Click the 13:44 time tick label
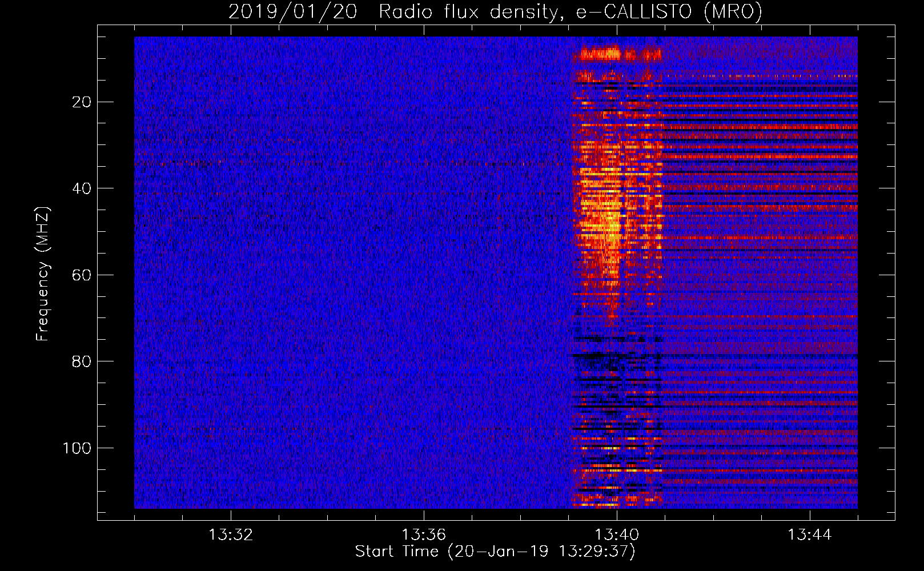 [x=810, y=535]
